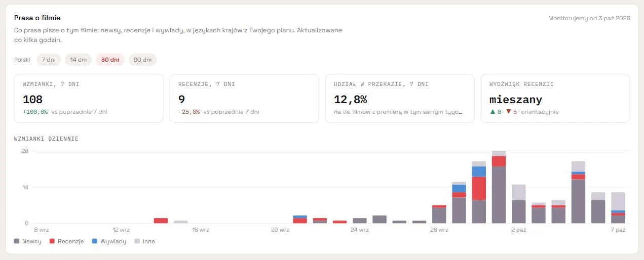The image size is (644, 260).
Task: Open the Wydźwięk recenzji card
Action: click(x=555, y=99)
